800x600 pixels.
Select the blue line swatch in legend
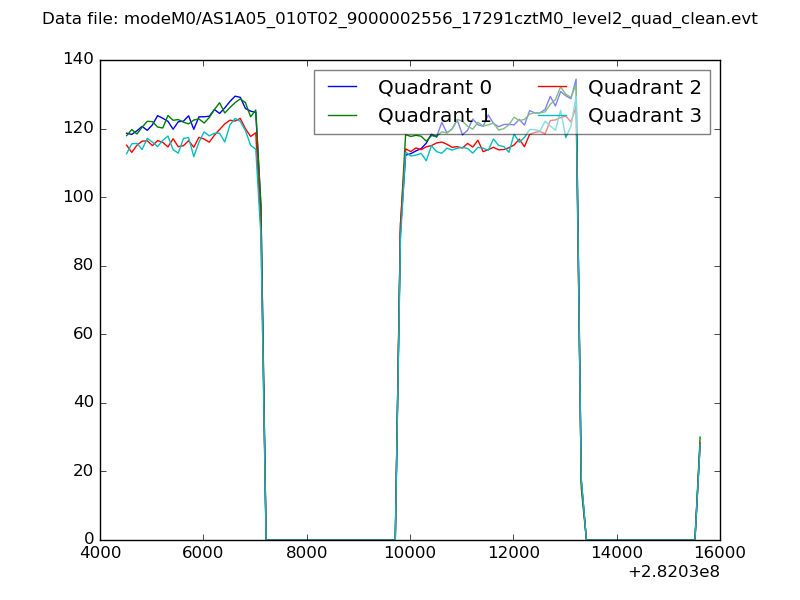pos(344,87)
